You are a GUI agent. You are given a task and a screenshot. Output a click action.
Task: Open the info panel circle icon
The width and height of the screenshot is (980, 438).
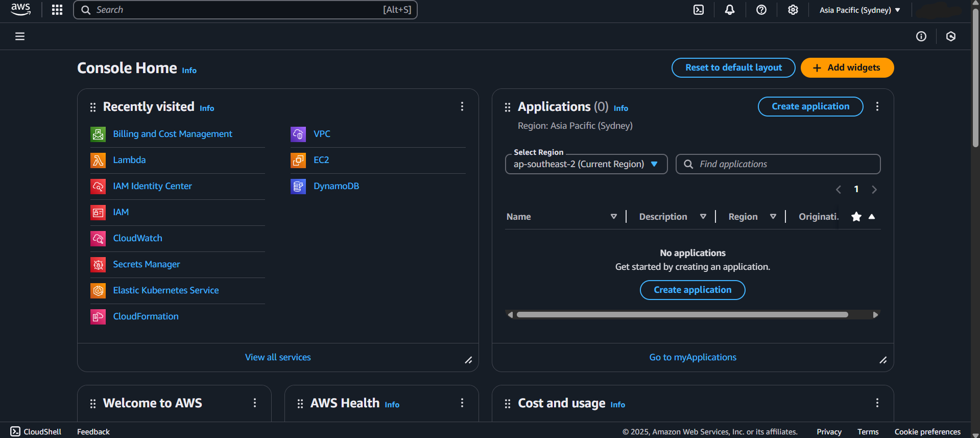[x=921, y=36]
